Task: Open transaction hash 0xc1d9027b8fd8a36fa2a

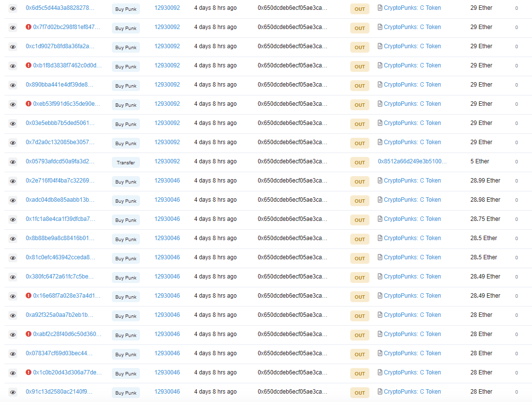Action: [60, 46]
